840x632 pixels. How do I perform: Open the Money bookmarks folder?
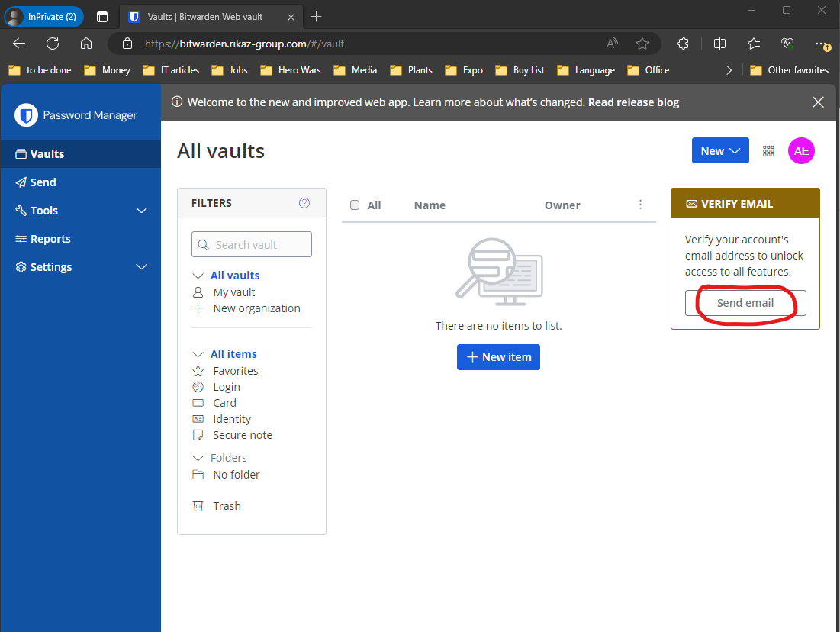coord(107,70)
